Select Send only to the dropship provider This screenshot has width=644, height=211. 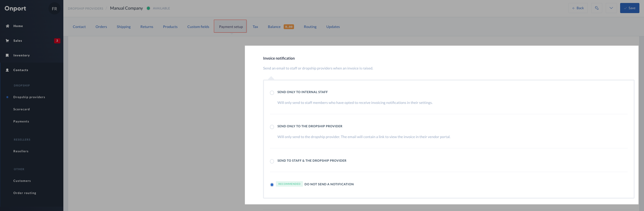(272, 127)
